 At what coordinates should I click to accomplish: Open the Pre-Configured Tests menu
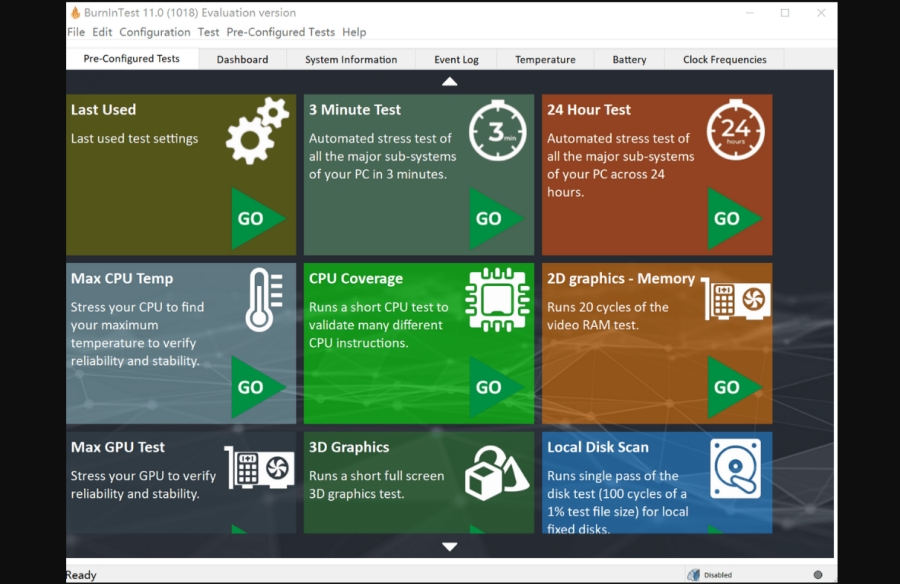[280, 32]
